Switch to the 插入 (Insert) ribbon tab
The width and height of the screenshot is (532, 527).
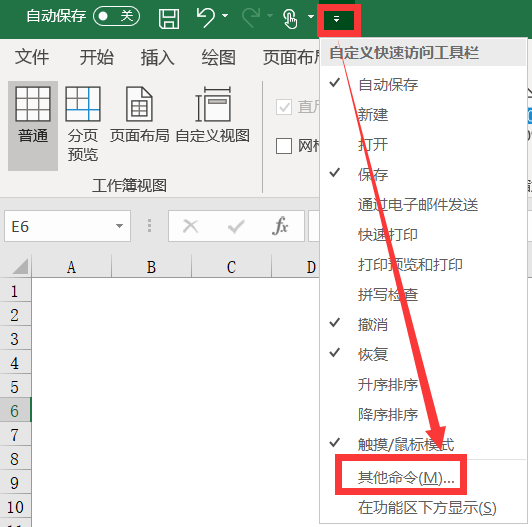pos(157,57)
